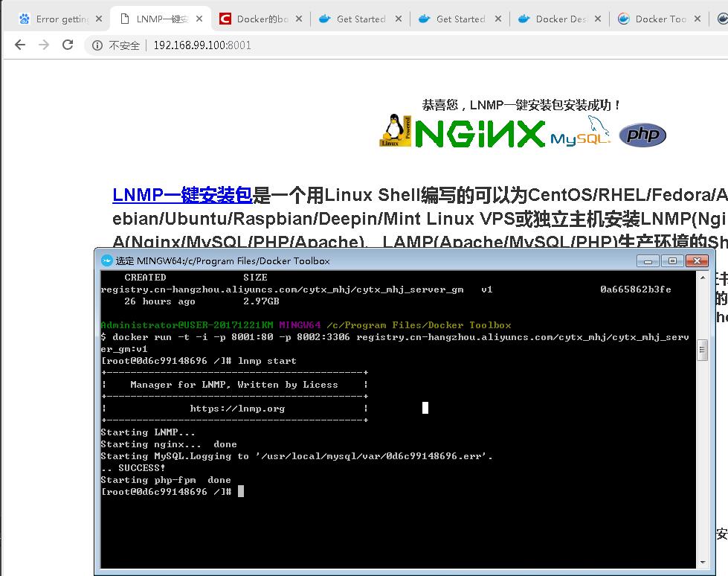
Task: Maximize the MINGW64 terminal window
Action: [x=672, y=261]
